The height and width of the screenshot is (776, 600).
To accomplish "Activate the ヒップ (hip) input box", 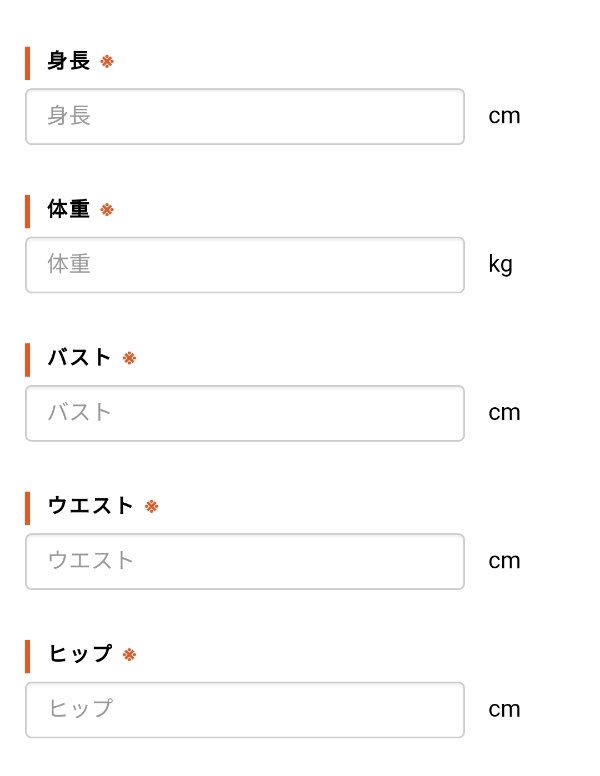I will tap(245, 710).
